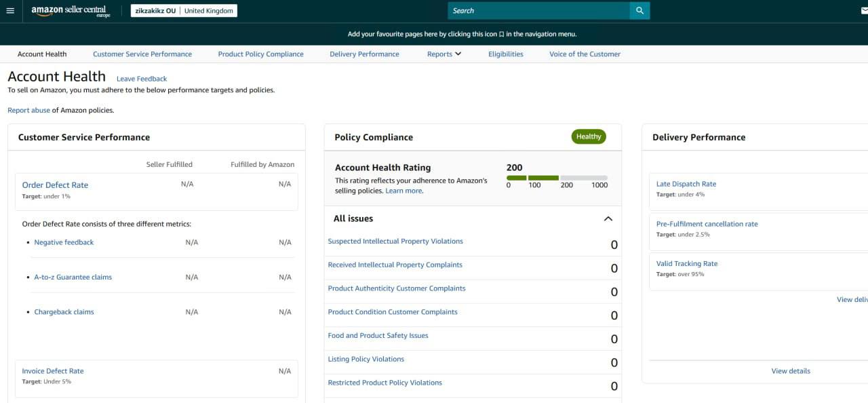
Task: Click the rating value 200
Action: [x=515, y=168]
